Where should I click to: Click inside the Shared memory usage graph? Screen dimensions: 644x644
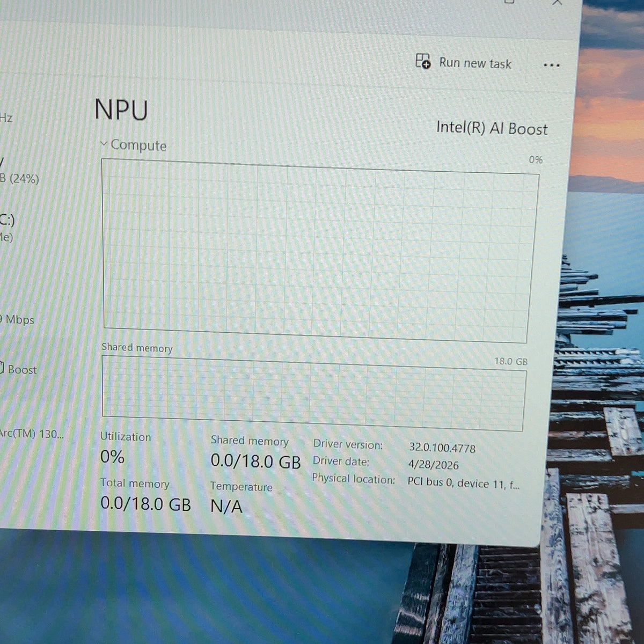[313, 392]
